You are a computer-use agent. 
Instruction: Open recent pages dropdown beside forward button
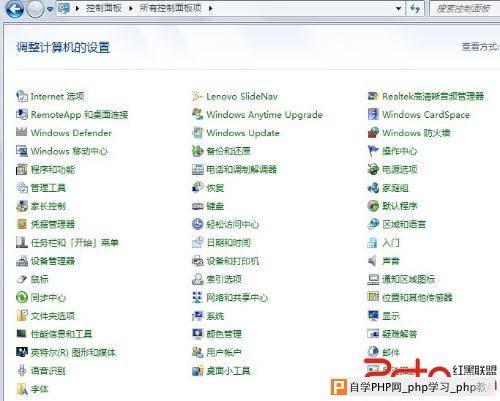tap(50, 9)
